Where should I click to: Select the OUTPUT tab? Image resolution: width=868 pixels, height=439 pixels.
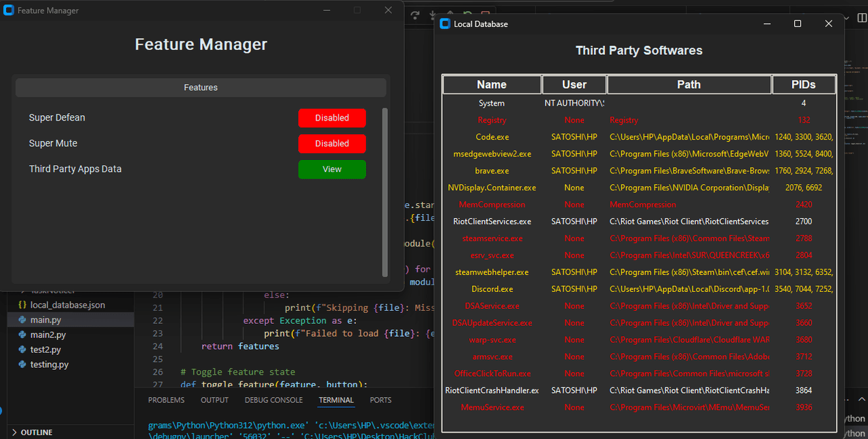[x=214, y=400]
